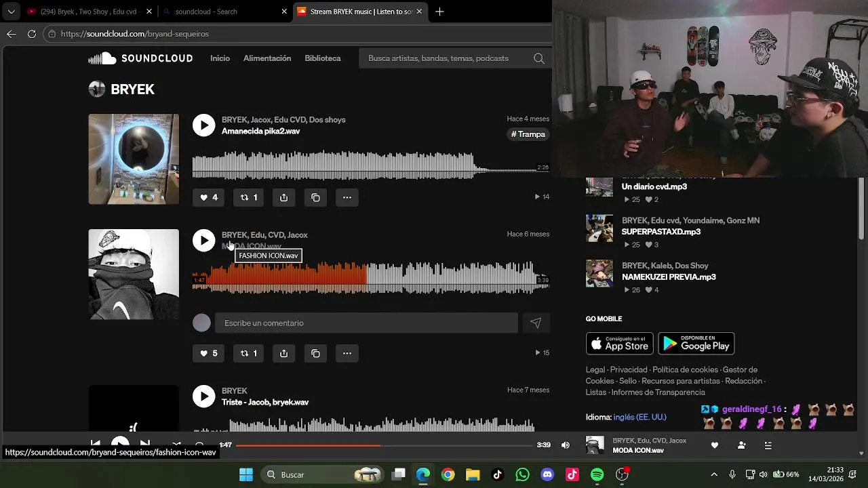Open Inicio in SoundCloud navigation
Screen dimensions: 868x488
pos(220,58)
